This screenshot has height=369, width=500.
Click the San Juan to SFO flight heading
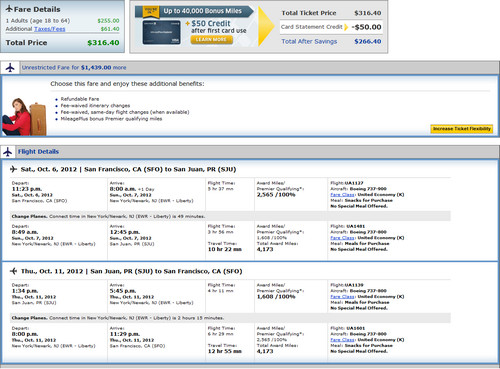[x=131, y=271]
